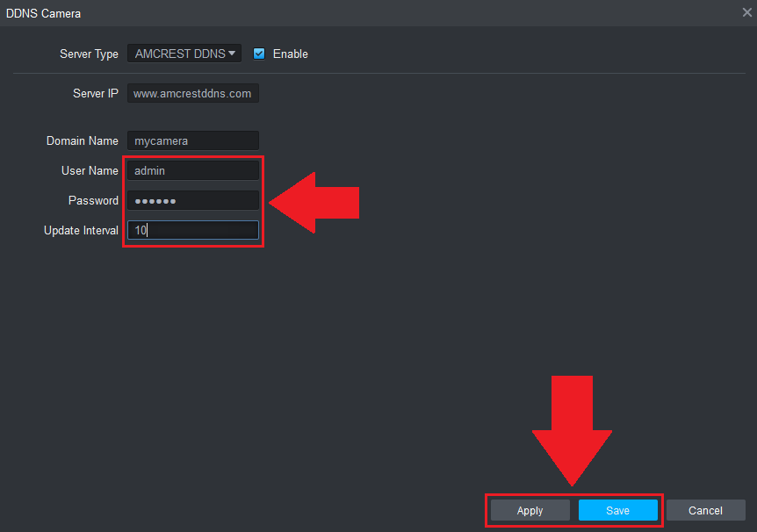Click the blue Save button
The image size is (757, 532).
click(617, 510)
